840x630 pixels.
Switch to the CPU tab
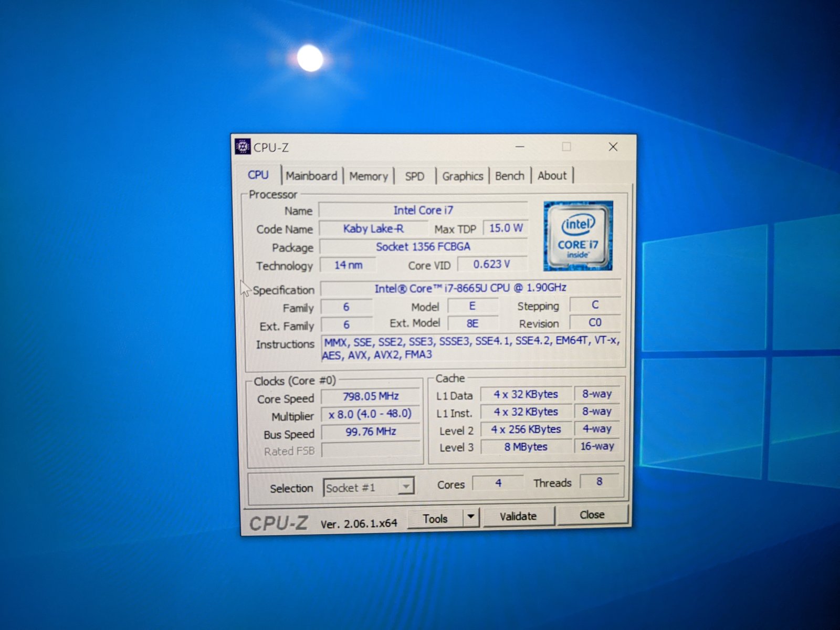258,175
